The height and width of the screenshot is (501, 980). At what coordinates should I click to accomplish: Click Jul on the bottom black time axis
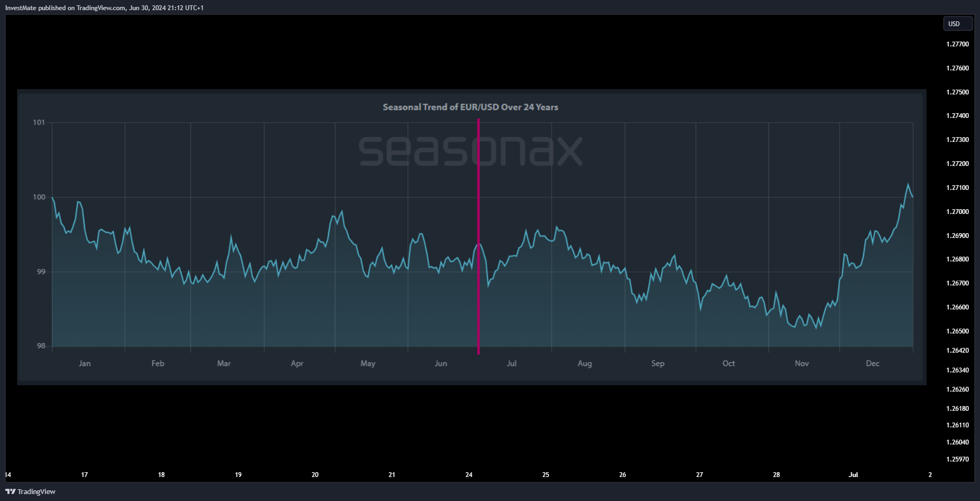853,475
